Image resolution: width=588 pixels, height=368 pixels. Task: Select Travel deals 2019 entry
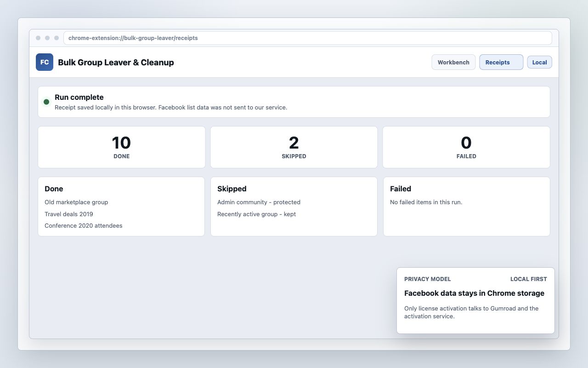click(69, 214)
